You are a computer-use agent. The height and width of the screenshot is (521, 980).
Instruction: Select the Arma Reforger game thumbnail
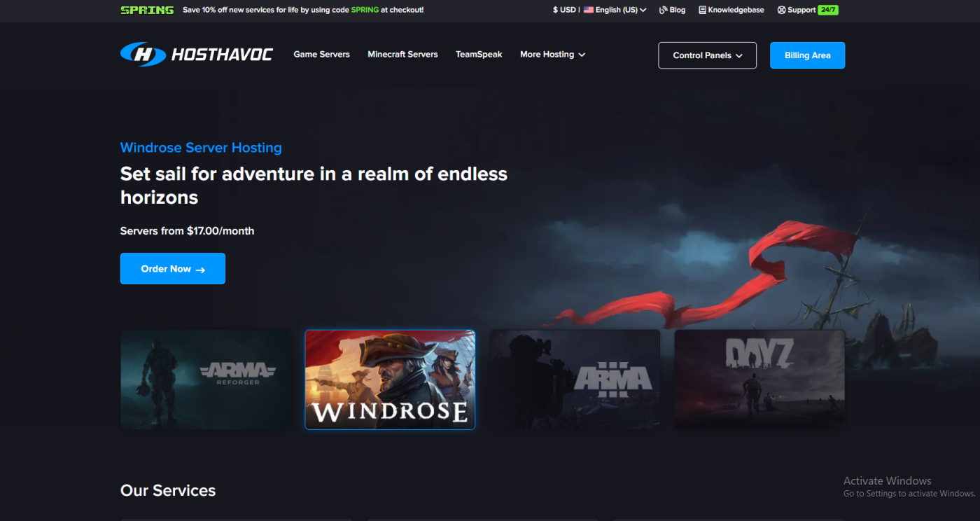[x=206, y=380]
